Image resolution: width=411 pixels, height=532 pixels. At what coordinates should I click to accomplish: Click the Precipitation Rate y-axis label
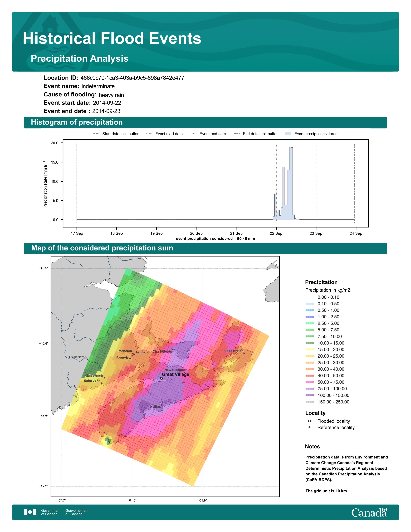[45, 183]
